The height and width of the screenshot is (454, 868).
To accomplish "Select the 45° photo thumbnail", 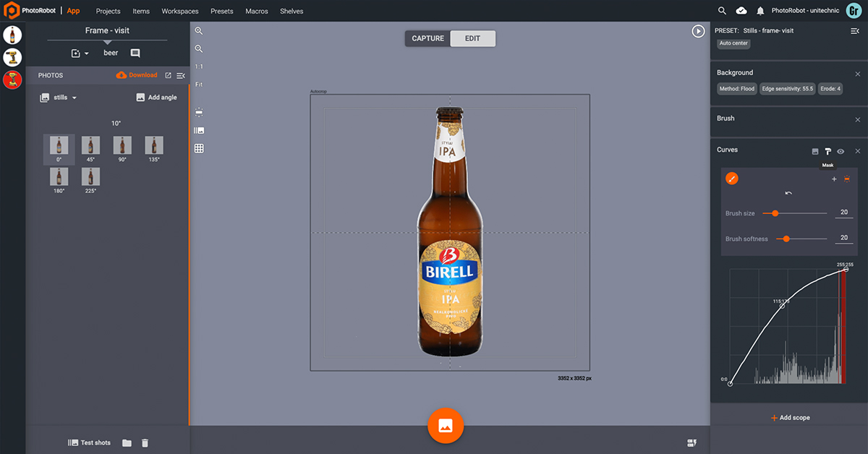I will [x=90, y=147].
